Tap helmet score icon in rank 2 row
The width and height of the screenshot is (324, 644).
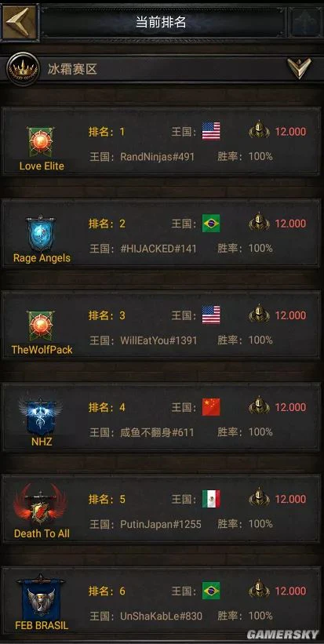259,222
